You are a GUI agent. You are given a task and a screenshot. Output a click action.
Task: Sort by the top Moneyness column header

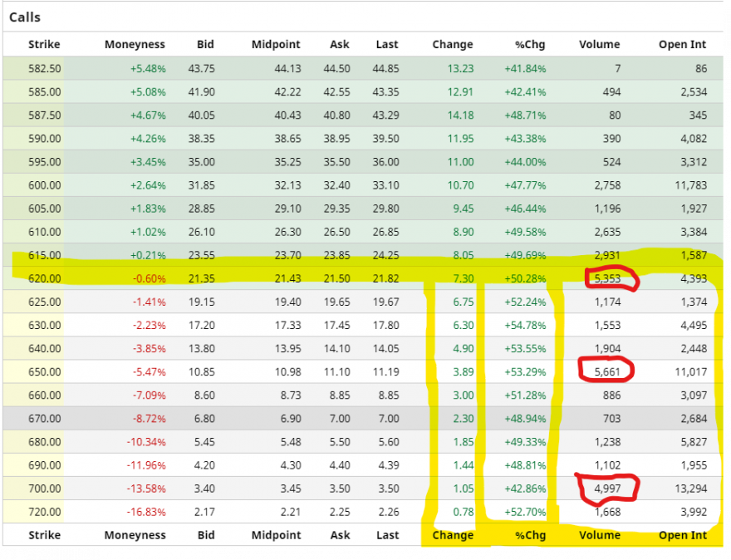click(135, 44)
